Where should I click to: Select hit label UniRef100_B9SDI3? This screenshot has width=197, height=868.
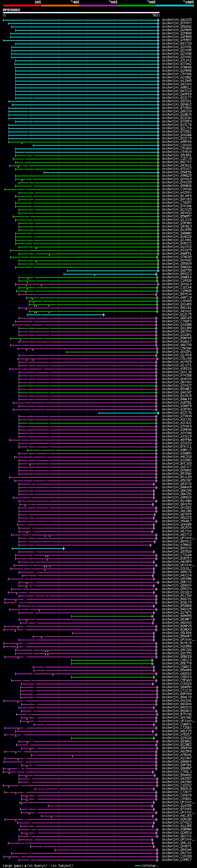[x=177, y=274]
